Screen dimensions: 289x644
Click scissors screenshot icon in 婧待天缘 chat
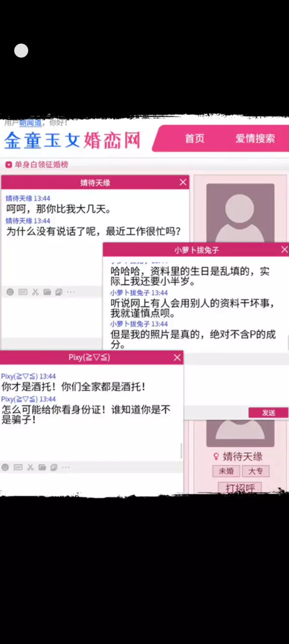tap(35, 292)
